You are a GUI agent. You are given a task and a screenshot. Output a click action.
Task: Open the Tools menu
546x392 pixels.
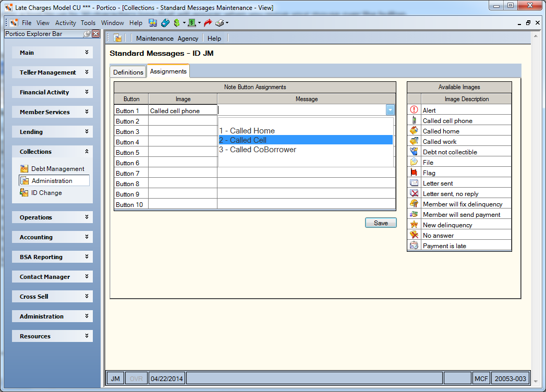pos(88,23)
